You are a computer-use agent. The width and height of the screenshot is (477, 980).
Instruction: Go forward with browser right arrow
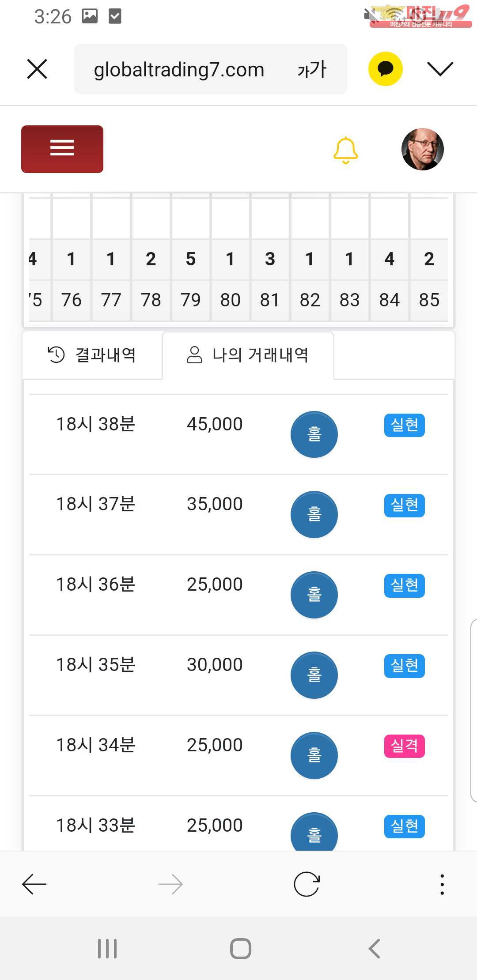click(x=170, y=884)
